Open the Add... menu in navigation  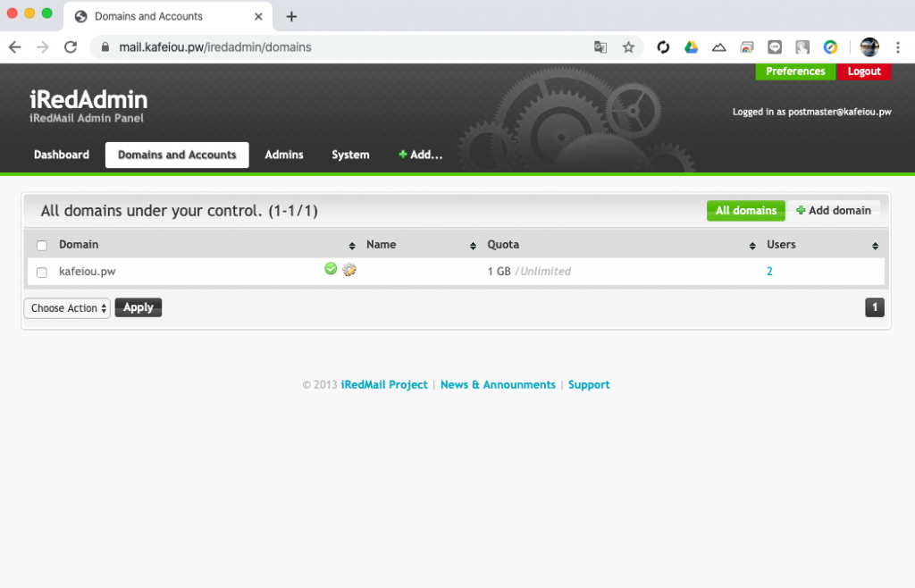(x=420, y=155)
